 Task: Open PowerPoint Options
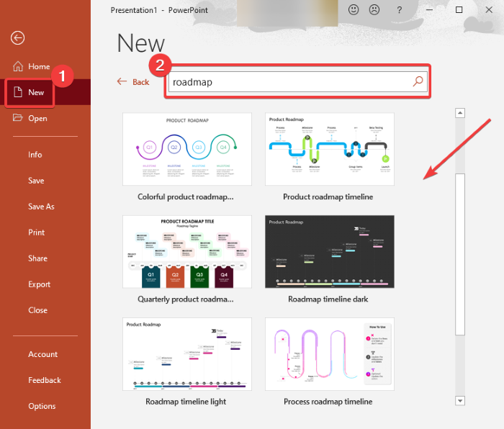[42, 406]
